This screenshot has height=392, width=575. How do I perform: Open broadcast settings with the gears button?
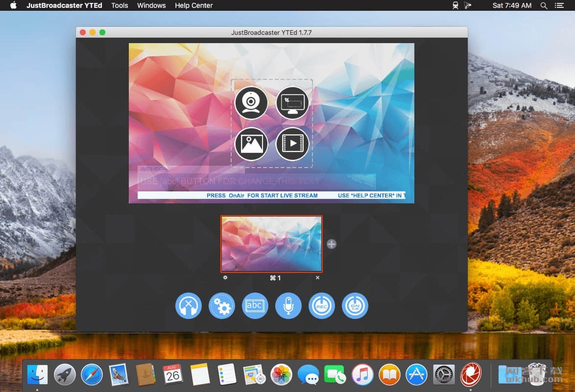tap(221, 305)
